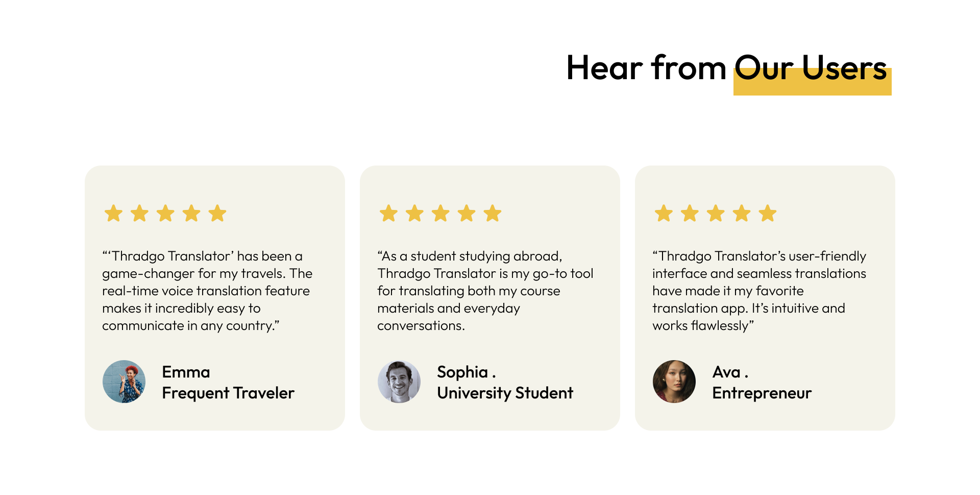Select the Entrepreneur title
This screenshot has width=980, height=495.
762,393
